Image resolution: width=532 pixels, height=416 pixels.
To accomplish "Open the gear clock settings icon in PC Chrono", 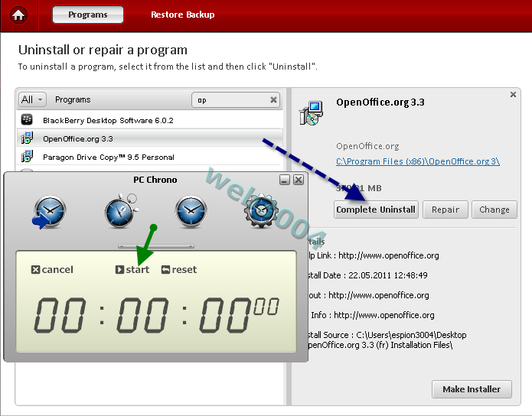I will [261, 211].
